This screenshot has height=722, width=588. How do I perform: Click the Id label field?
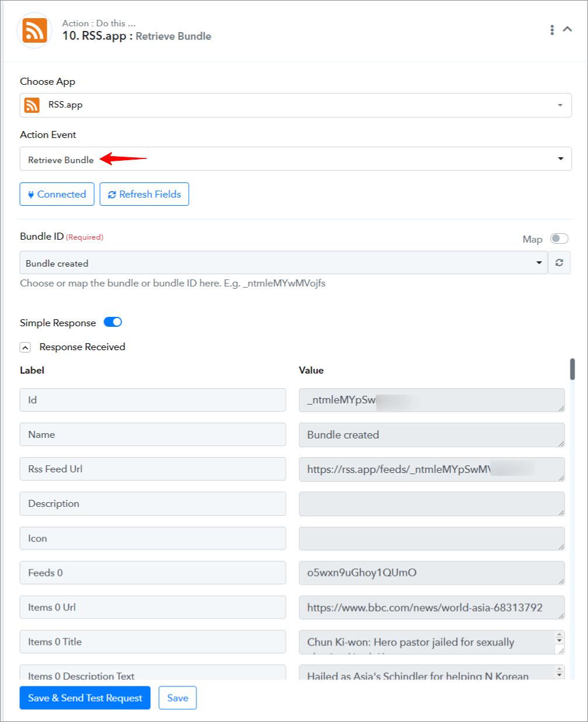(x=153, y=400)
